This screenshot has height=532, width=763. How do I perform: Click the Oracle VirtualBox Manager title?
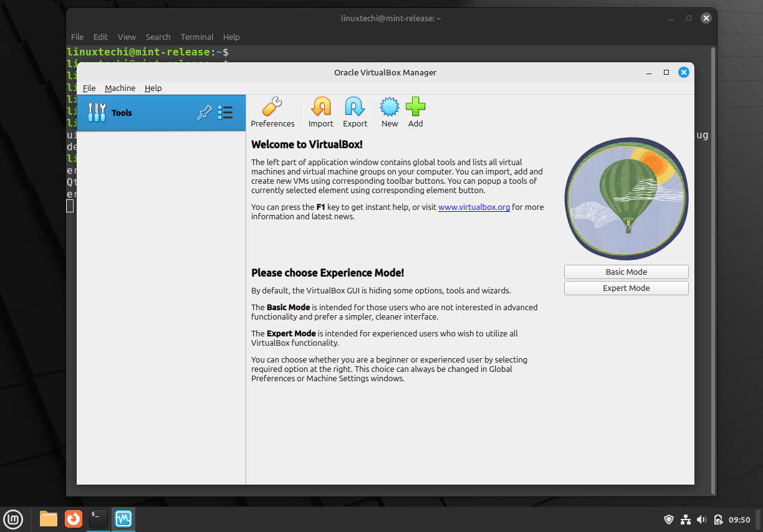(x=385, y=72)
